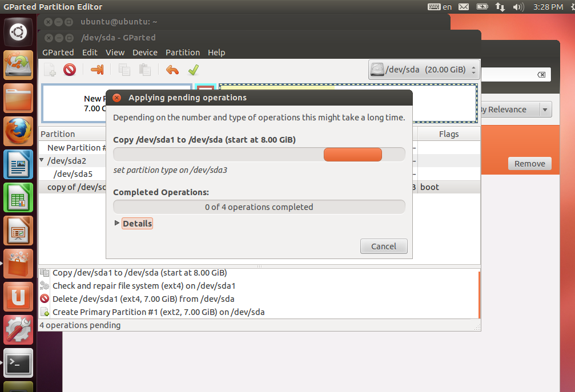The width and height of the screenshot is (575, 392).
Task: Open LibreOffice Calc from the dock
Action: tap(18, 197)
